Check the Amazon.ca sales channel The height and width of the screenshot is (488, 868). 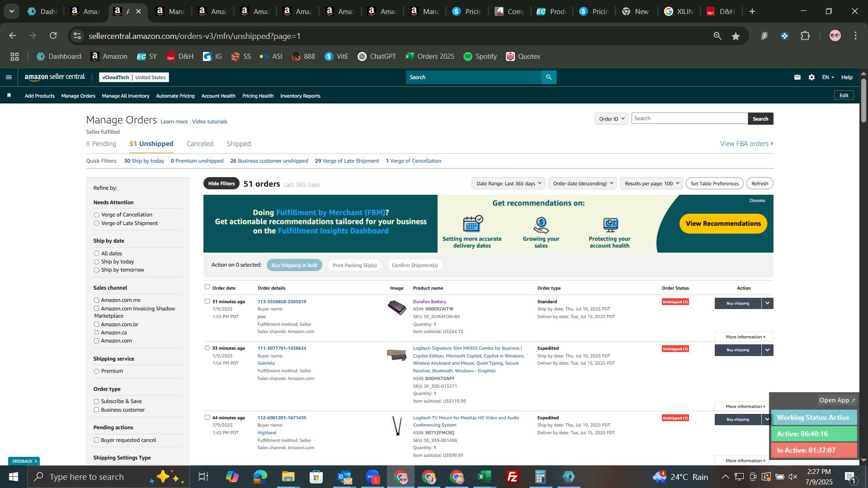tap(96, 333)
